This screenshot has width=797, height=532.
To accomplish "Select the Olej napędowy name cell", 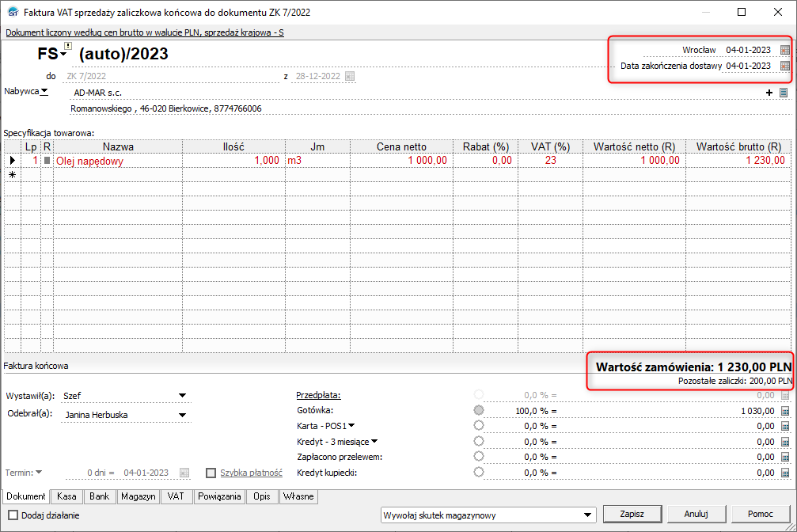I will tap(118, 161).
